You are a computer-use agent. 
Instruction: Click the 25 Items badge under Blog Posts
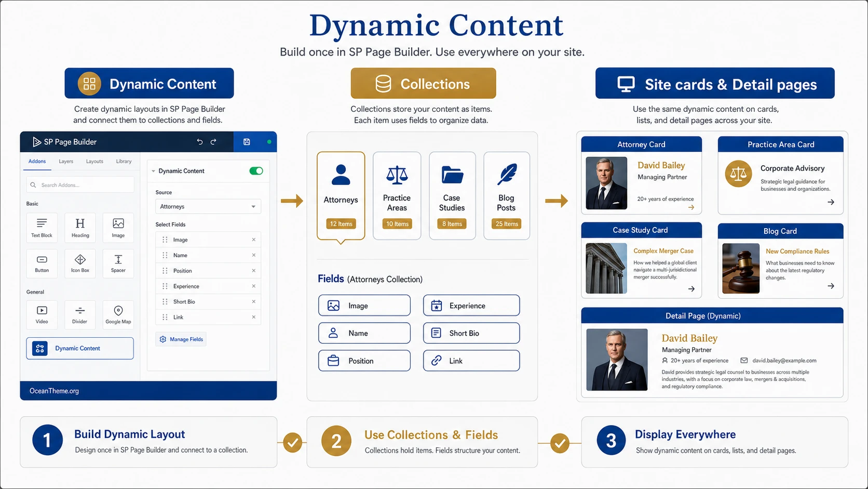507,224
